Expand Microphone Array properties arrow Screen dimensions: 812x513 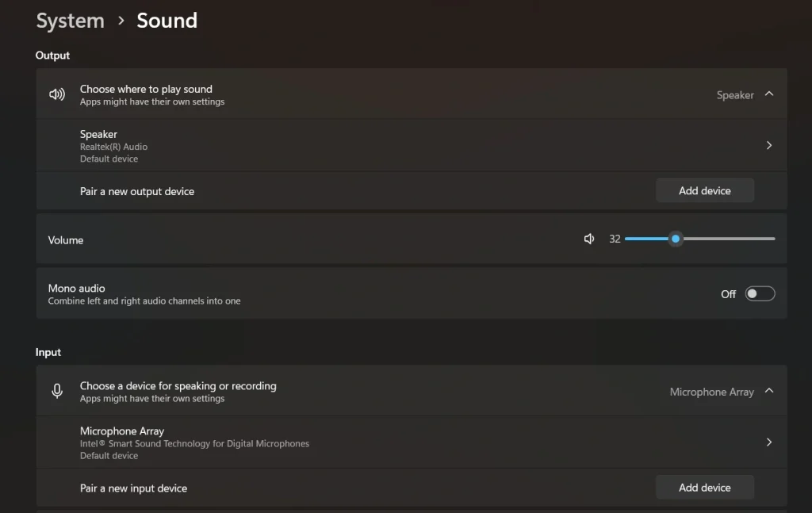[768, 442]
